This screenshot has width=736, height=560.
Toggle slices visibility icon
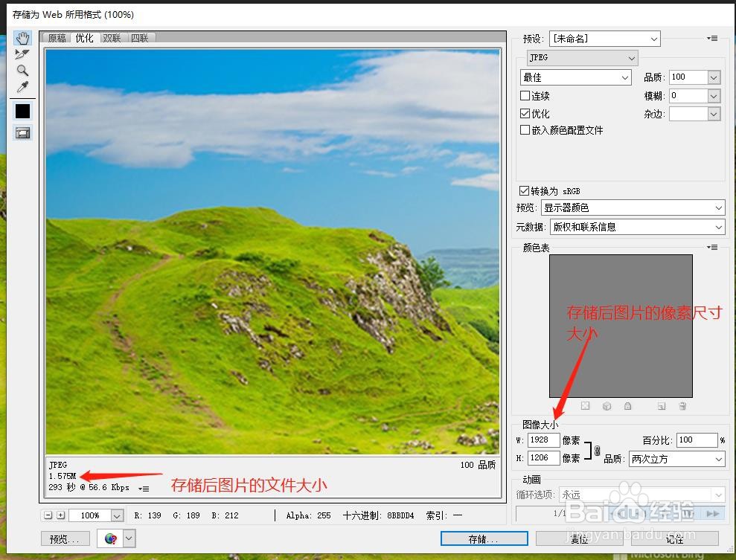(x=22, y=132)
